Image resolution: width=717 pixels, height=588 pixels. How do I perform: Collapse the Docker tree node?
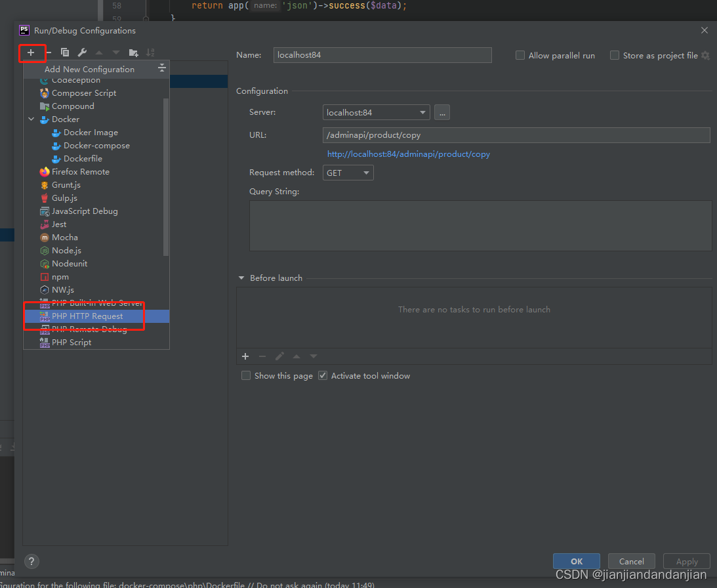[31, 119]
